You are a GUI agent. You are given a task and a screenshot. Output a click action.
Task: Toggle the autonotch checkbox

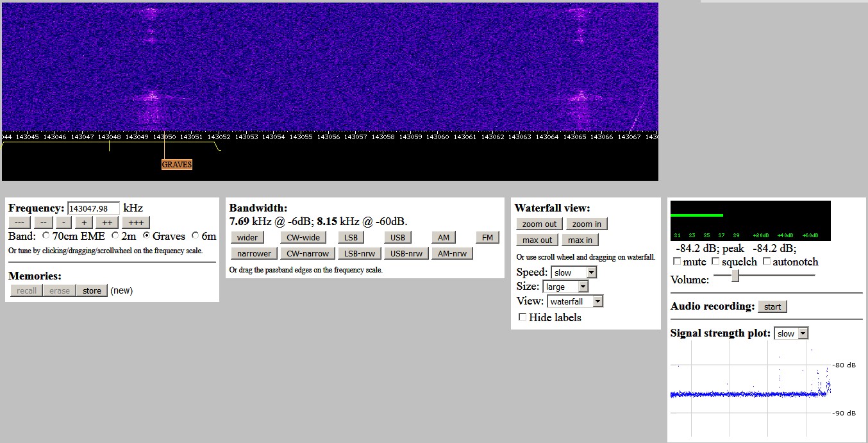point(767,262)
